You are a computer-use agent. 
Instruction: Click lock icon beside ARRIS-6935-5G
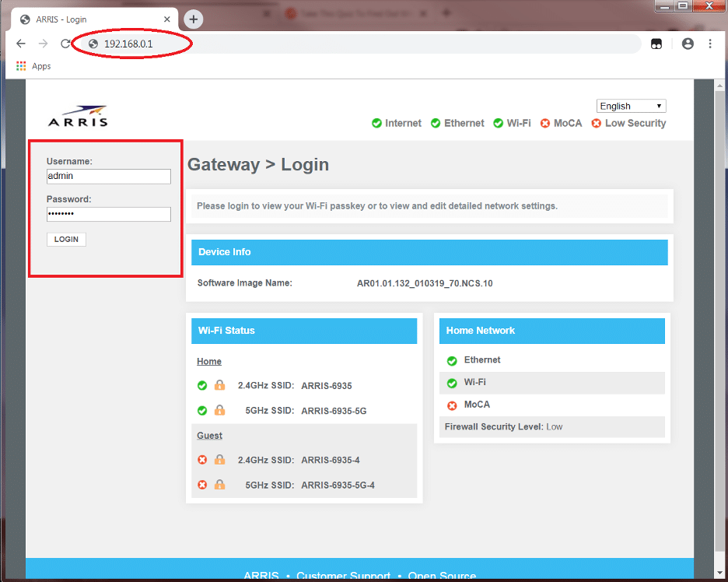pos(219,410)
